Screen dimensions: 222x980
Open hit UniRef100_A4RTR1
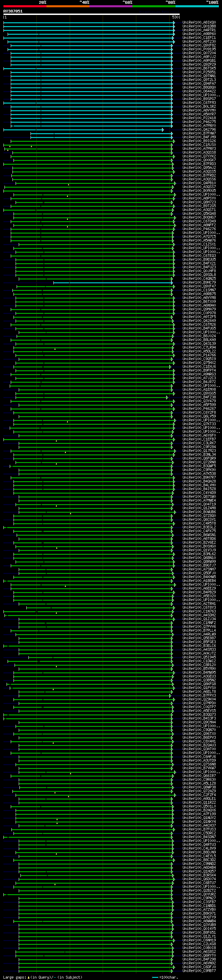coord(199,30)
